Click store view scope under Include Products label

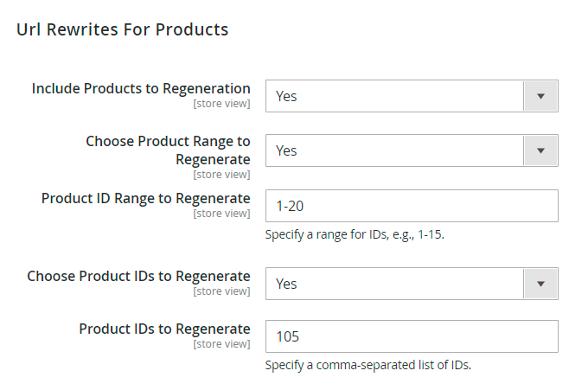pyautogui.click(x=221, y=104)
